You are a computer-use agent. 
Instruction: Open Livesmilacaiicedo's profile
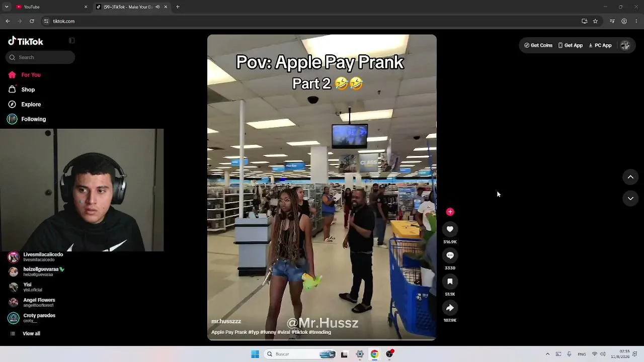pos(36,257)
